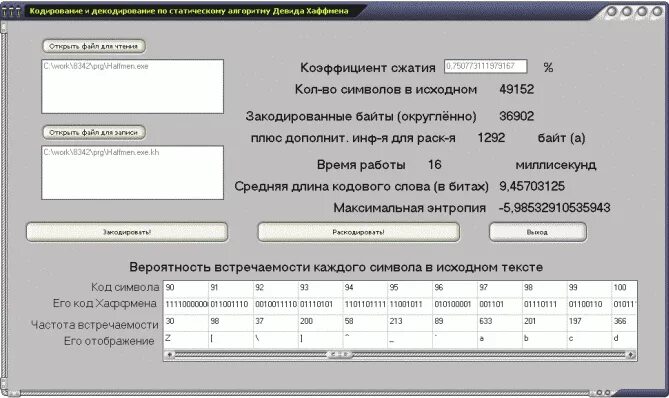Select symbol code cell 95

click(x=410, y=288)
